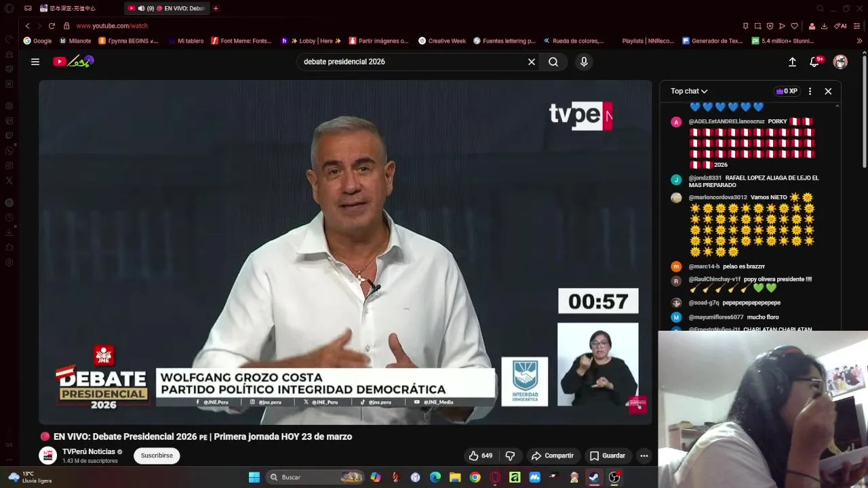868x488 pixels.
Task: Open the Creative Week bookmark
Action: (x=442, y=41)
